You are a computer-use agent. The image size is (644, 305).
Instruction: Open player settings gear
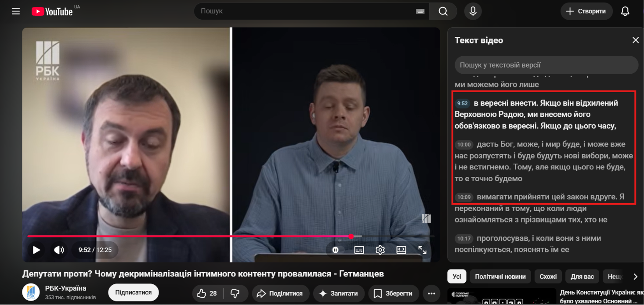(x=380, y=250)
